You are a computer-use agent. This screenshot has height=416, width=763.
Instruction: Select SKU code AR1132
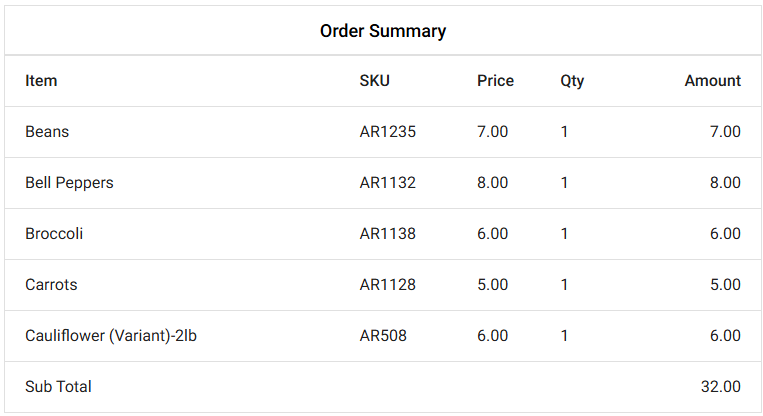click(387, 183)
